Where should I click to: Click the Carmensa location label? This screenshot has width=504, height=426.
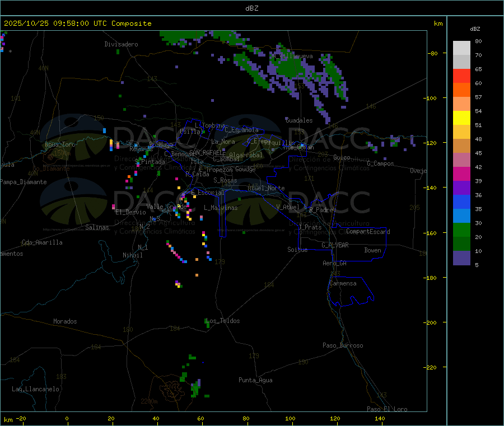(343, 284)
